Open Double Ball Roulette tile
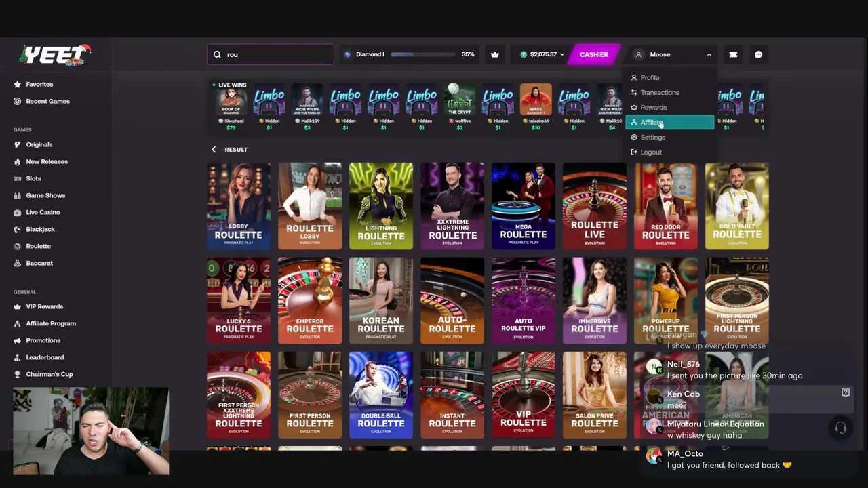Screen dimensions: 868x488 [x=381, y=395]
